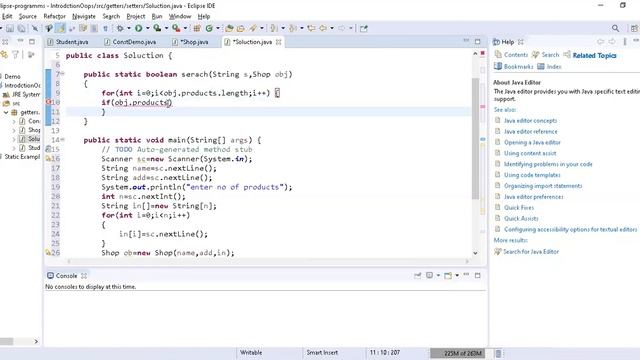Click the Help view back arrow
The height and width of the screenshot is (360, 640).
tap(600, 42)
